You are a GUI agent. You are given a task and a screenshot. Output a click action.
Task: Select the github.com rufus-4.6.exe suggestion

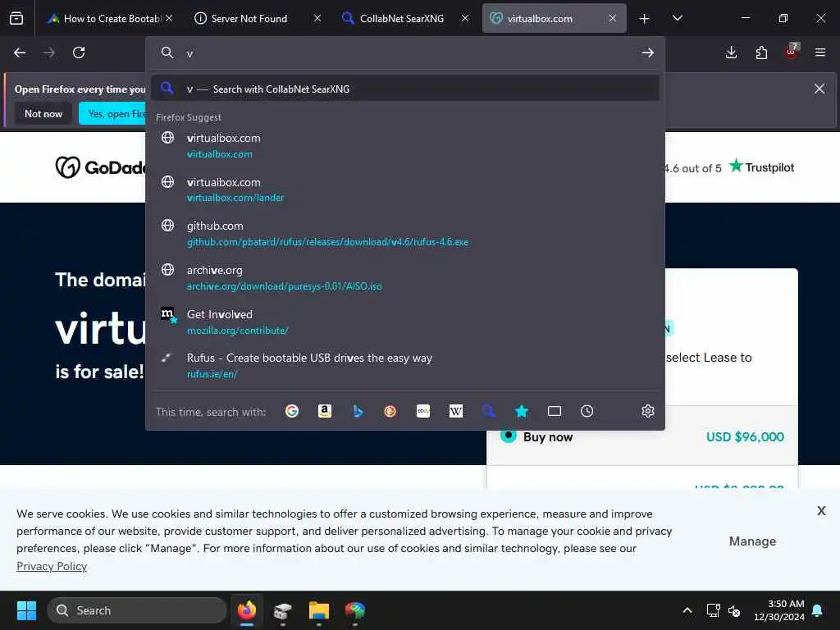(405, 234)
